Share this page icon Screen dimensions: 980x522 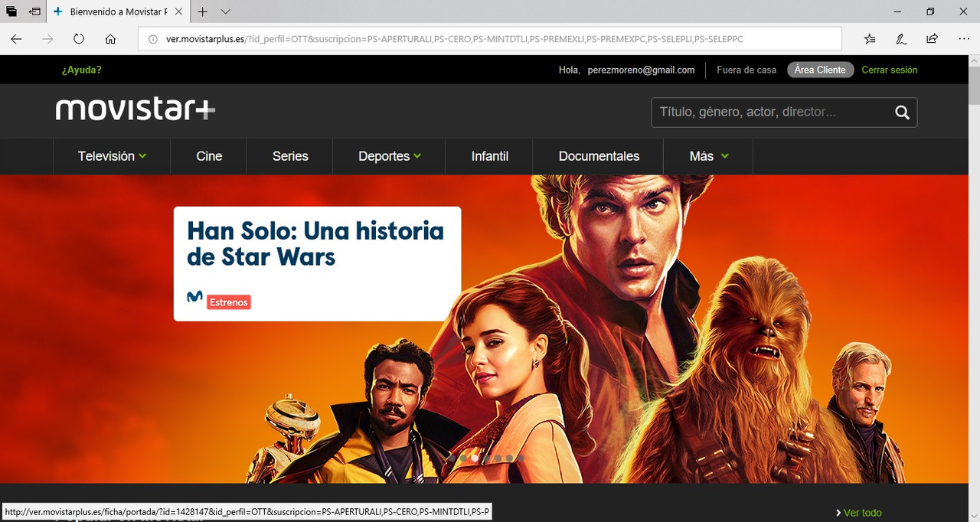point(932,39)
